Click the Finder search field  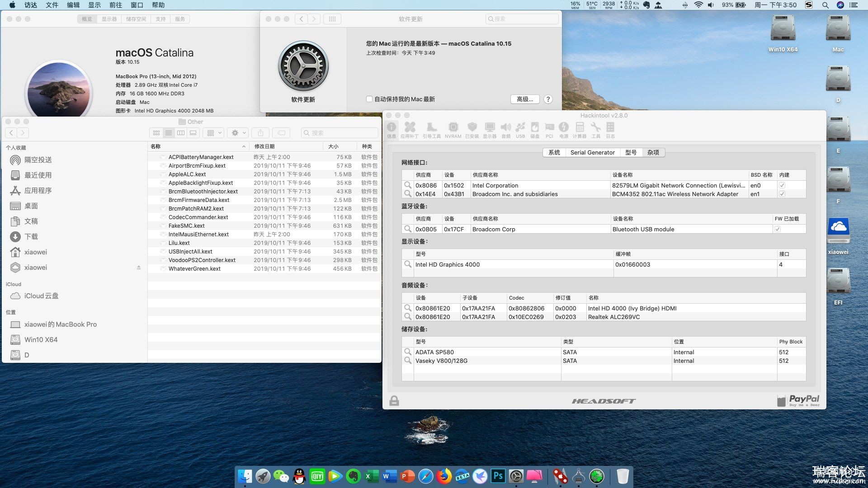coord(340,133)
